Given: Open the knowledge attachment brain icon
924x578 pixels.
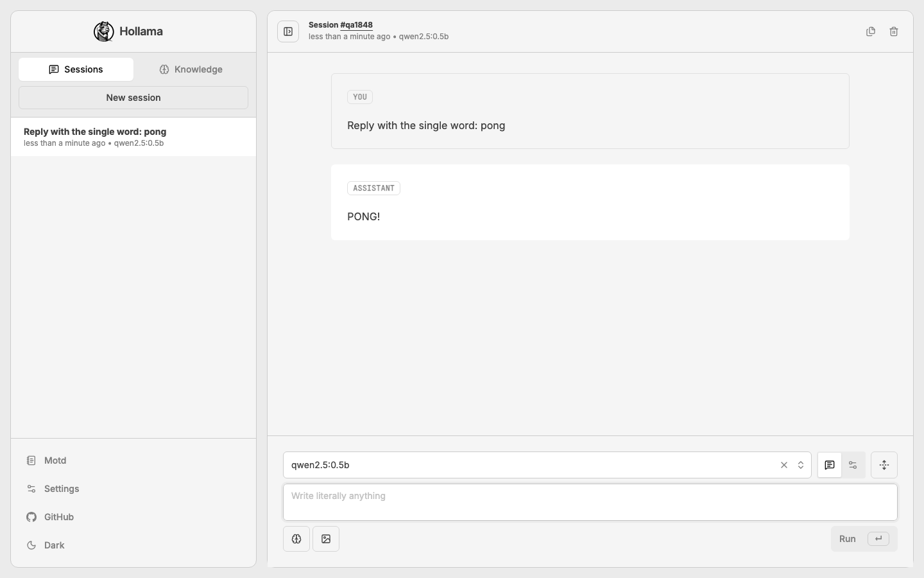Looking at the screenshot, I should click(x=296, y=539).
